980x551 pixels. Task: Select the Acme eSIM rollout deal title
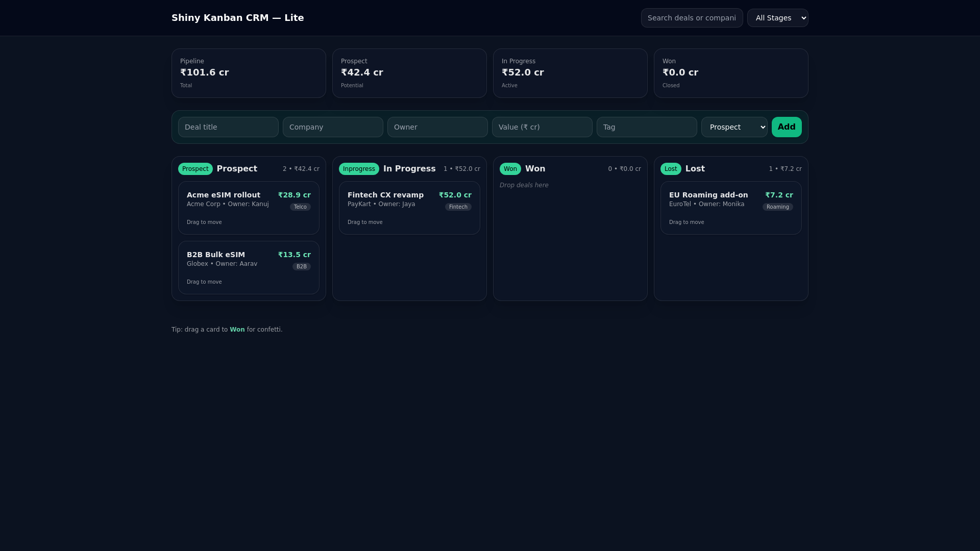(x=224, y=195)
